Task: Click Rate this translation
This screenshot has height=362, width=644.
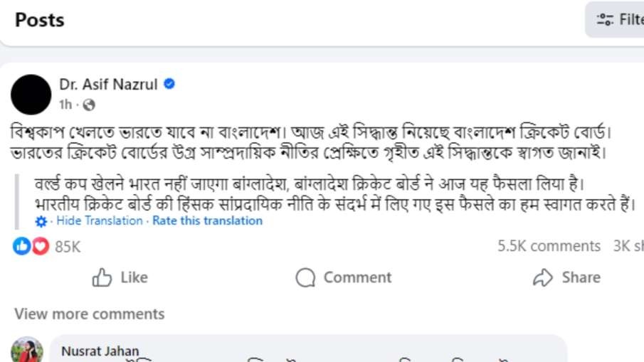Action: 208,220
